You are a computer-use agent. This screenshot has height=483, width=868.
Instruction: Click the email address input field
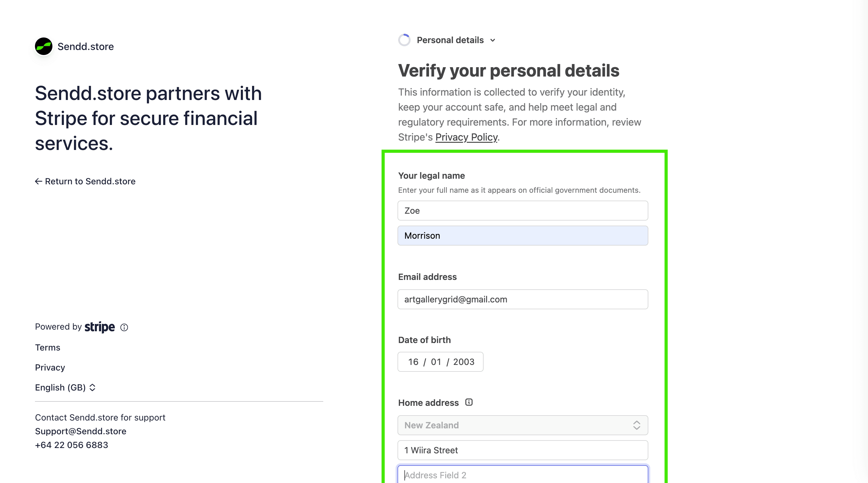point(523,299)
